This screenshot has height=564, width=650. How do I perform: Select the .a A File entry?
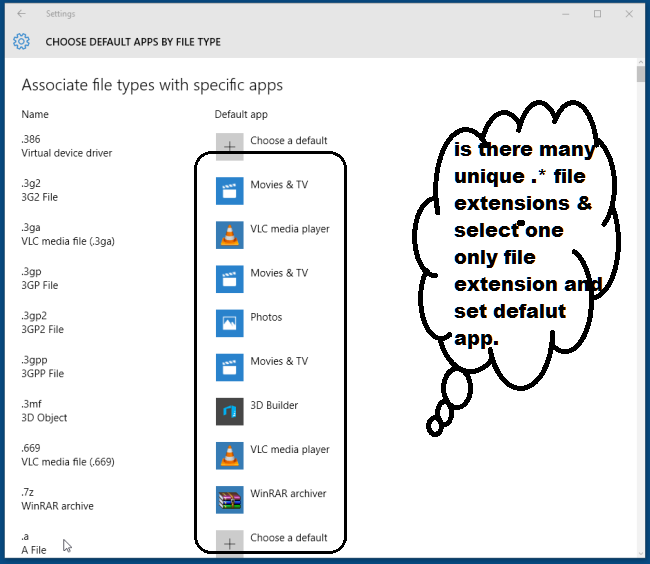(34, 543)
